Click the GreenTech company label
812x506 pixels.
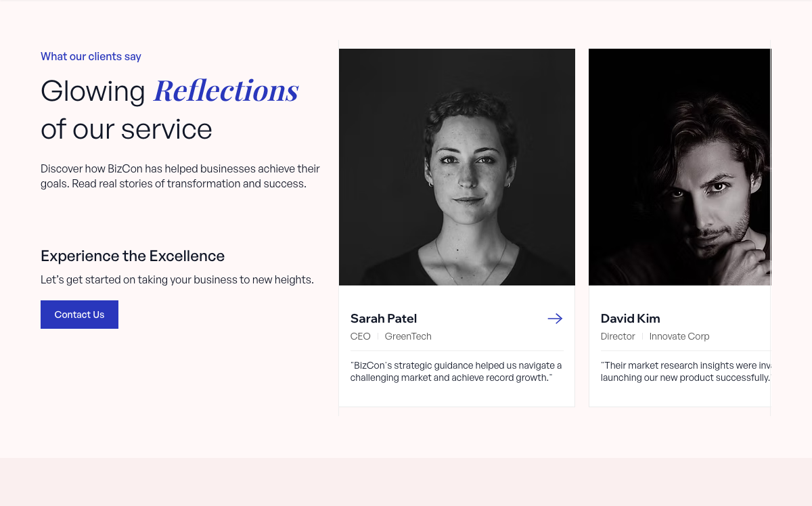(x=408, y=336)
